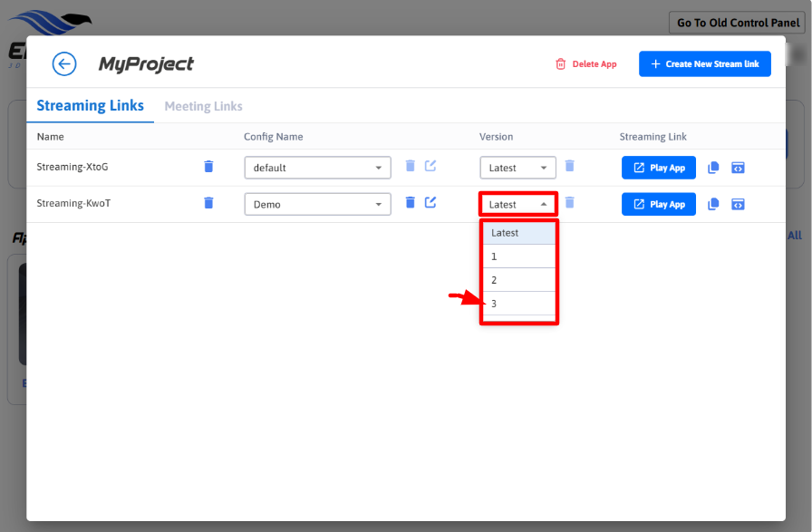Click the Delete App link
Image resolution: width=812 pixels, height=532 pixels.
(586, 64)
